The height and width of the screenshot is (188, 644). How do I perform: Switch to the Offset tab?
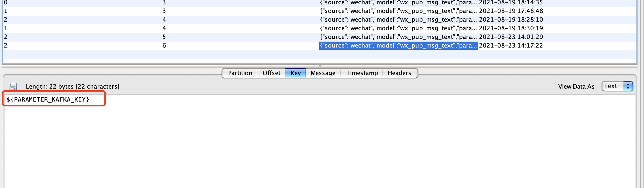point(271,73)
